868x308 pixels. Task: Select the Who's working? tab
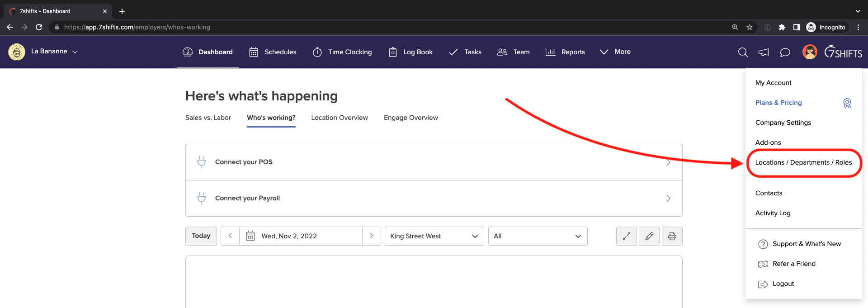(271, 118)
